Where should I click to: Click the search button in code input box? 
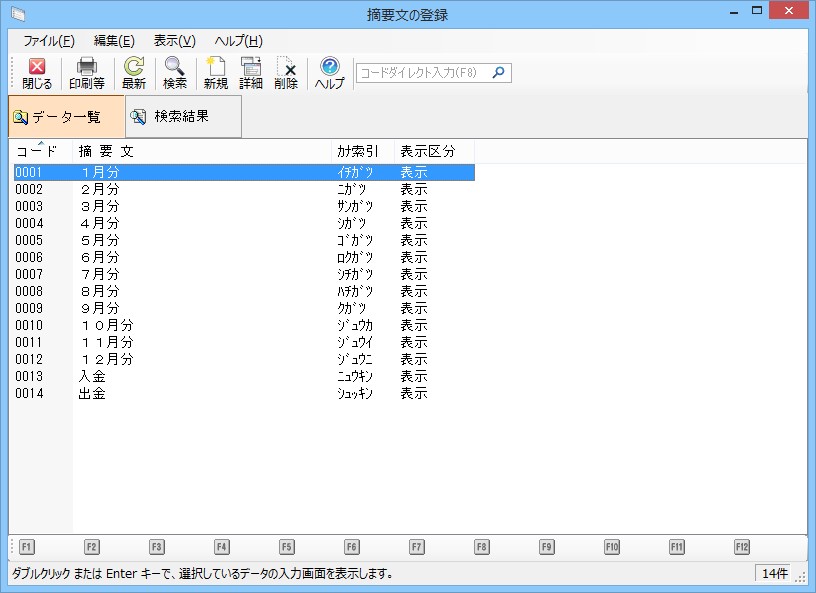pyautogui.click(x=500, y=73)
